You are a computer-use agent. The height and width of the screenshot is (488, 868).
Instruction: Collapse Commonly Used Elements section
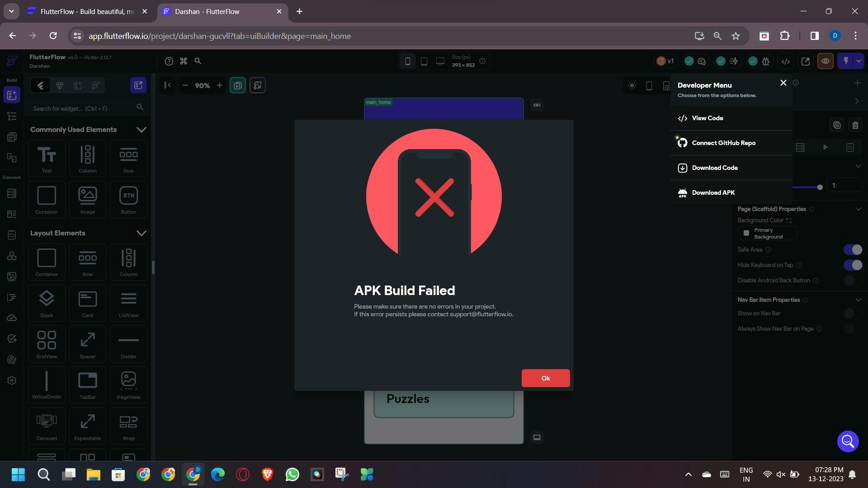click(141, 130)
